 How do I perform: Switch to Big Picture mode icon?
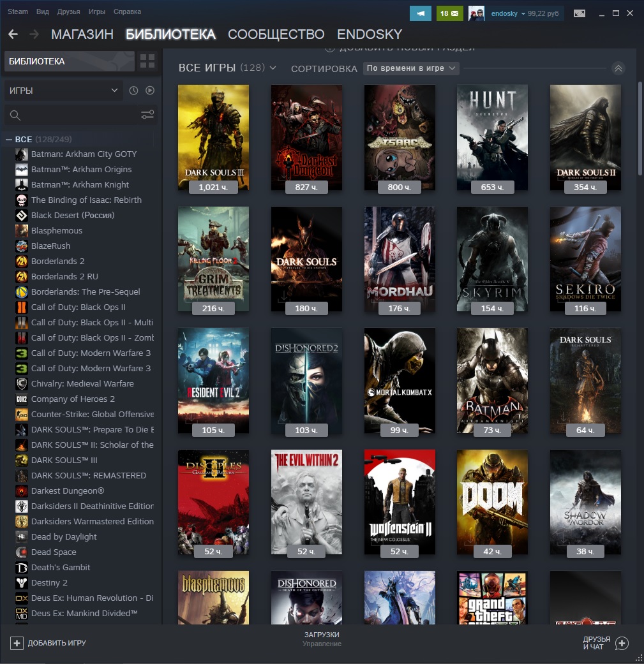pyautogui.click(x=579, y=13)
